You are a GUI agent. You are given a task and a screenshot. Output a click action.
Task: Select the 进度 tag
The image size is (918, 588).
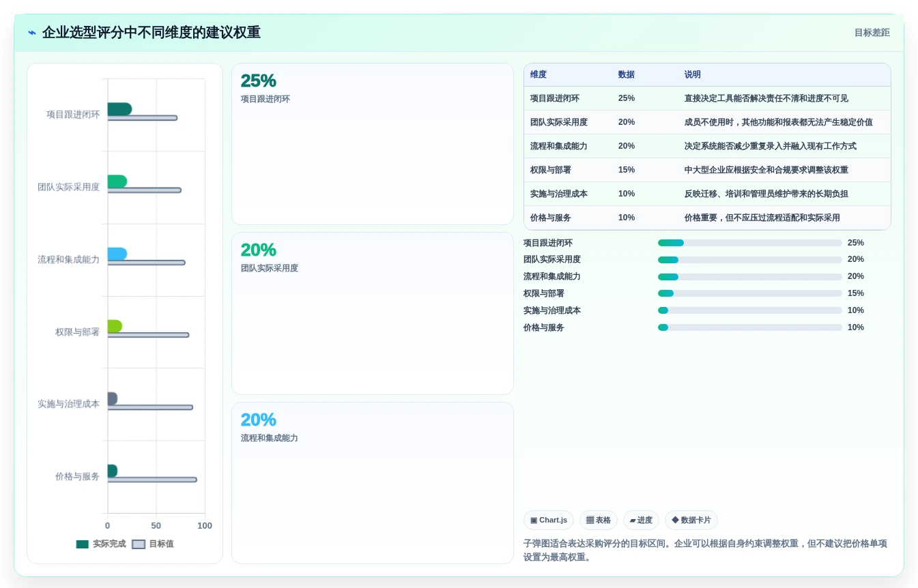point(641,520)
